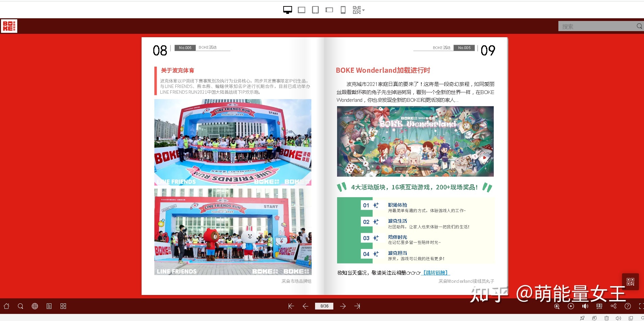This screenshot has width=644, height=321.
Task: Open the 跳转链接 link
Action: pyautogui.click(x=436, y=273)
